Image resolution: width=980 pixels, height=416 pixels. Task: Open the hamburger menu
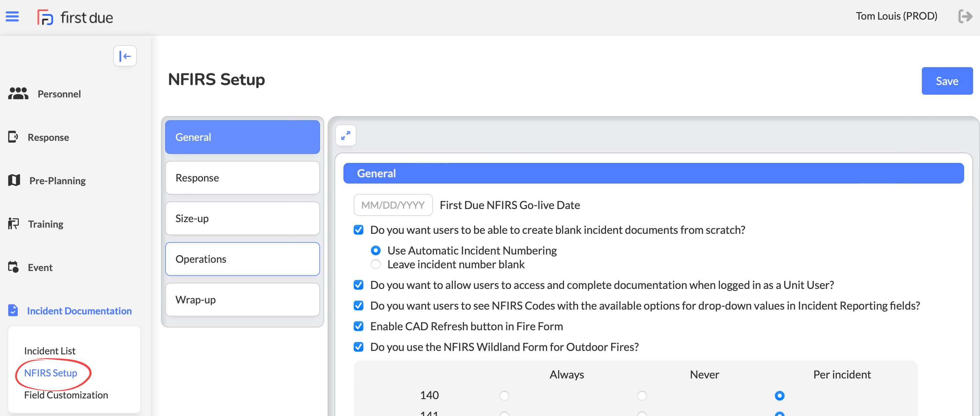(12, 17)
